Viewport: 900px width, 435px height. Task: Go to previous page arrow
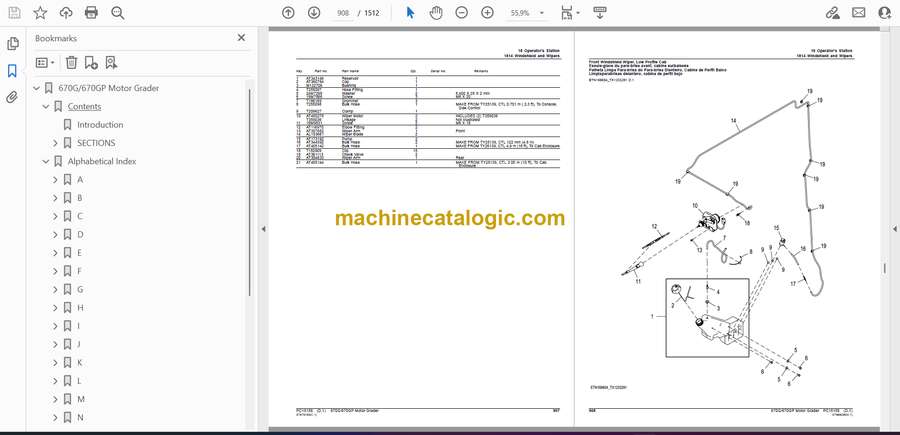coord(288,13)
